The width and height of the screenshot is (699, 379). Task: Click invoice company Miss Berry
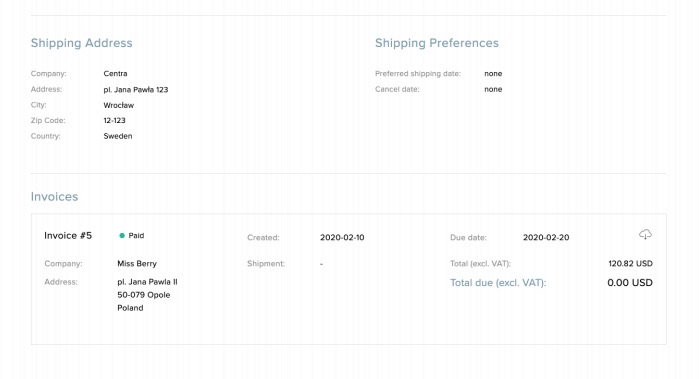coord(137,264)
